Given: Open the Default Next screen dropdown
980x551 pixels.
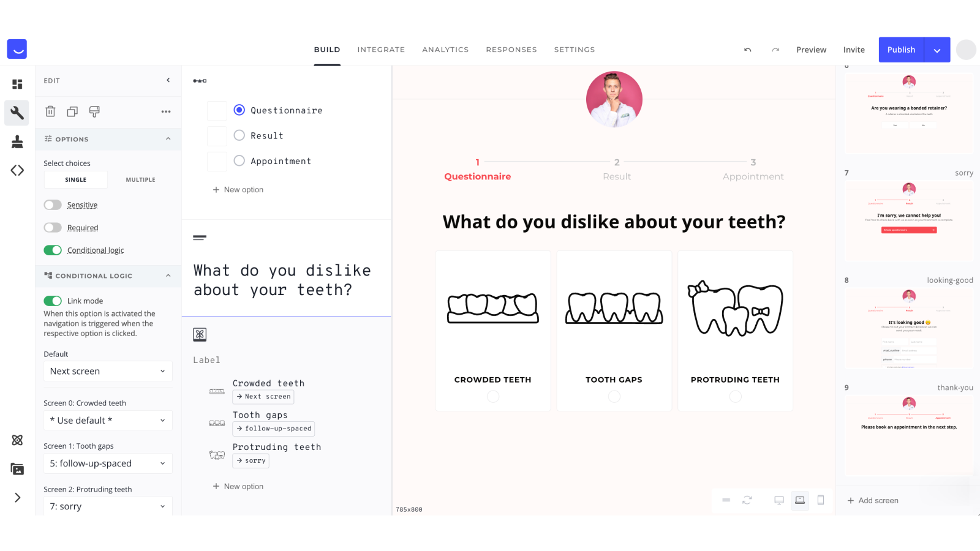Looking at the screenshot, I should [x=108, y=371].
